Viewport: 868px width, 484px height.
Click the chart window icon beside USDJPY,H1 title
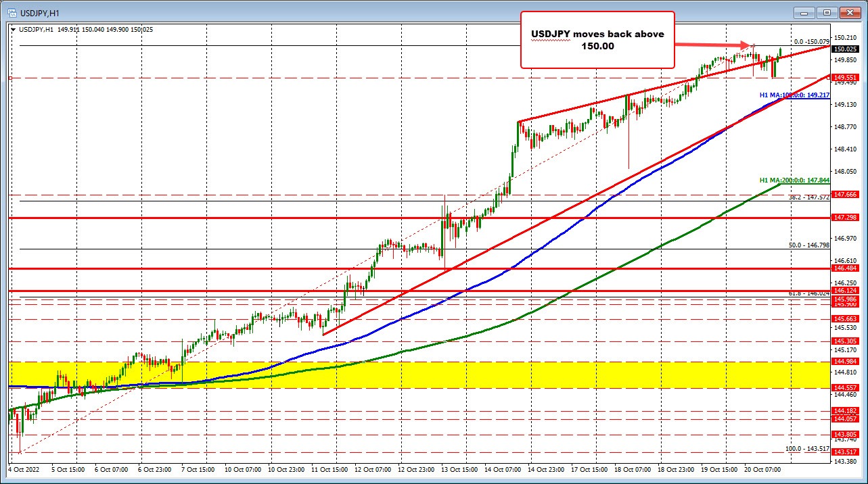point(14,12)
